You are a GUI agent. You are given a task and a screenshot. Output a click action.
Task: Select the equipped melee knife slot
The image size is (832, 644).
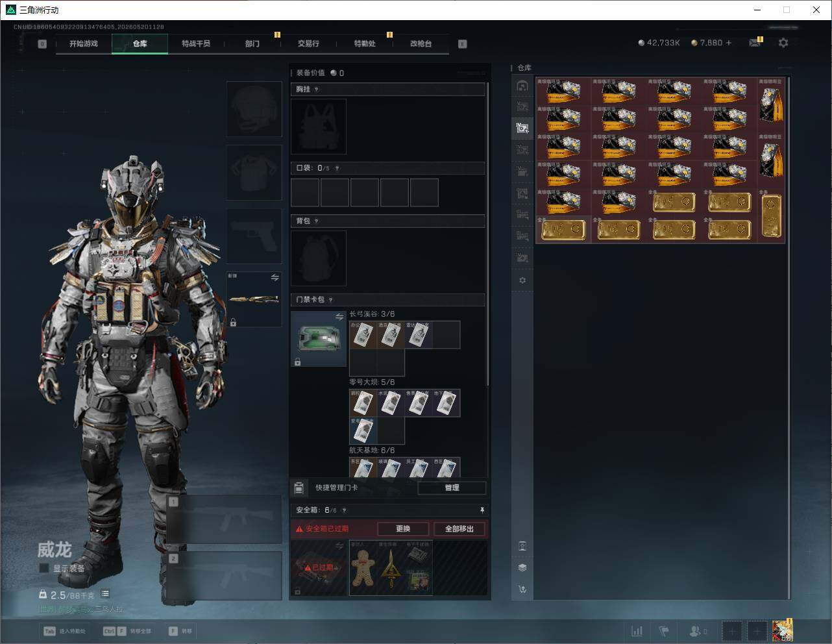click(254, 299)
